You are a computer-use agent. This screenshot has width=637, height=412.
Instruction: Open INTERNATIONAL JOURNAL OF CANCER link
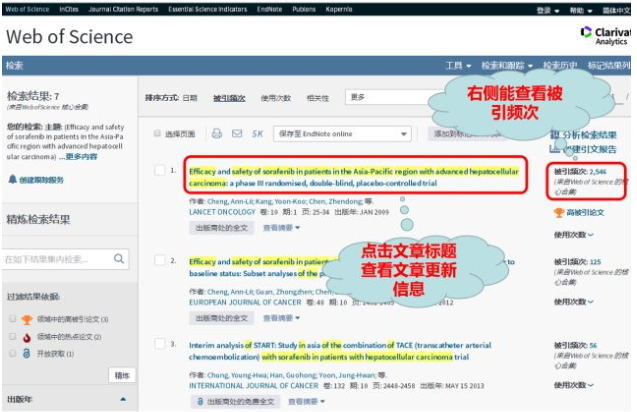click(x=254, y=386)
